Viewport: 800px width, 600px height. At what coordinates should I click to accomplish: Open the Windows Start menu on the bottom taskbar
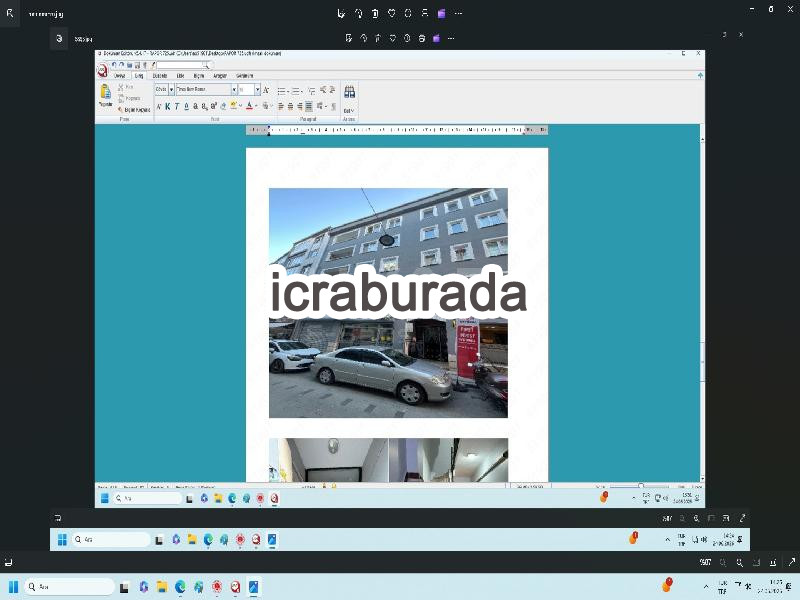point(14,587)
